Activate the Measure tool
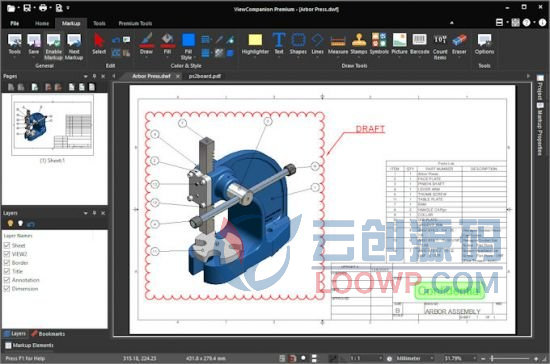The image size is (550, 364). tap(338, 44)
